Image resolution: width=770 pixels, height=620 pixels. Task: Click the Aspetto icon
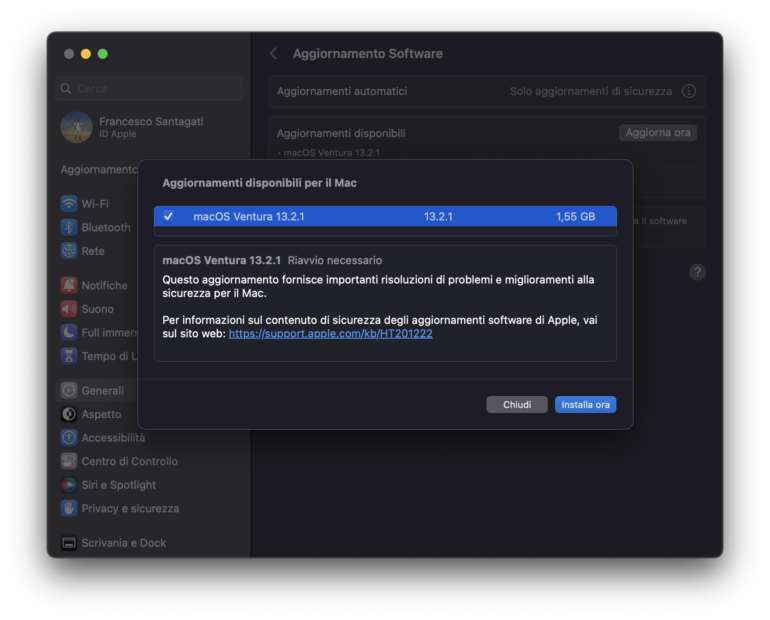69,414
